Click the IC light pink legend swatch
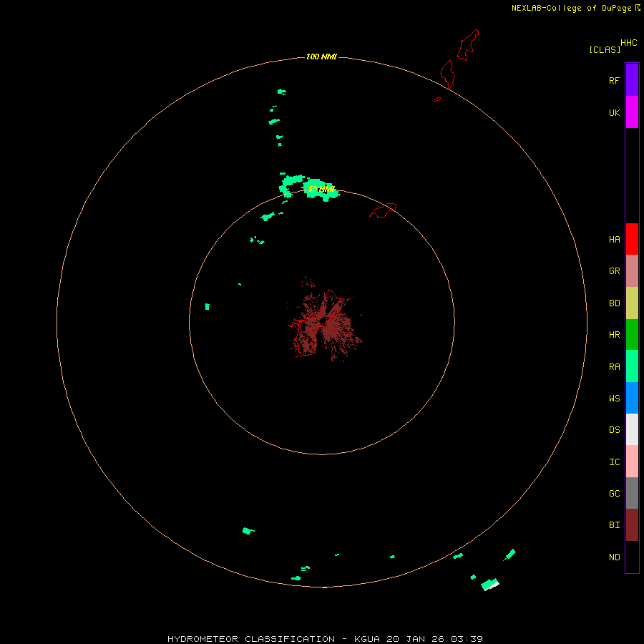 pyautogui.click(x=632, y=462)
